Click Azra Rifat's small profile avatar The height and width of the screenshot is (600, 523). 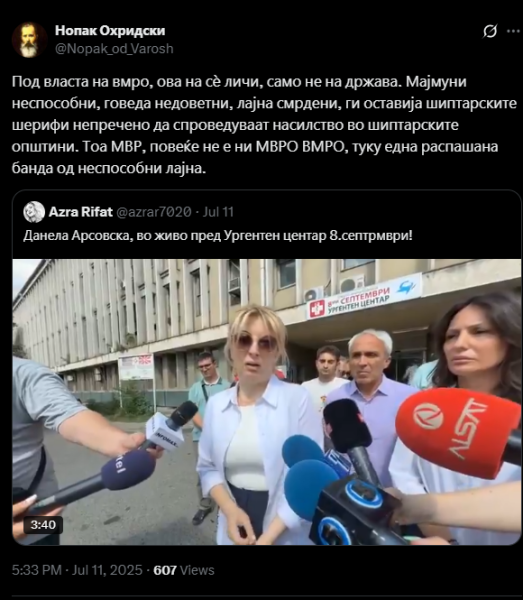pos(34,212)
